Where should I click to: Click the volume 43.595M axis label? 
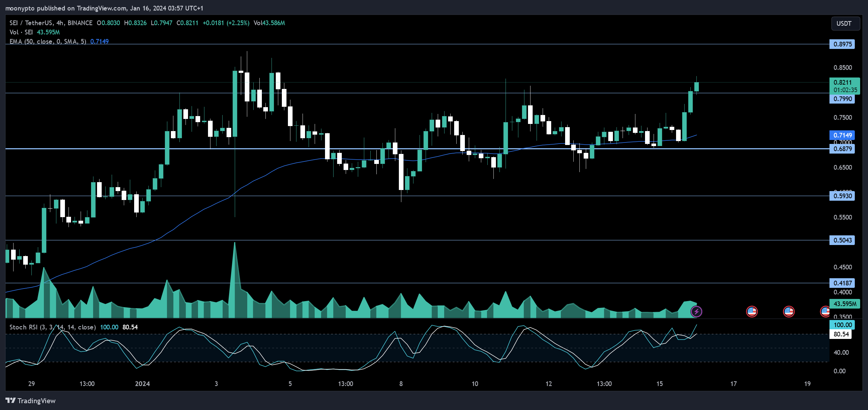tap(844, 304)
